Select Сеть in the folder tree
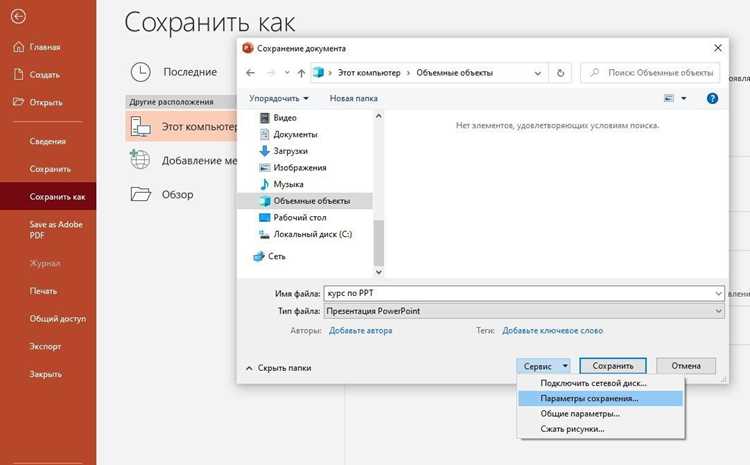This screenshot has height=465, width=750. tap(276, 256)
